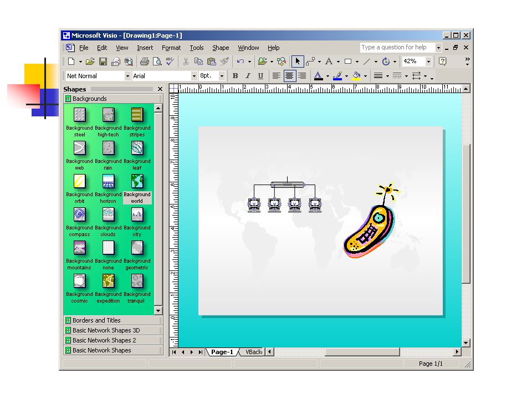Open the line color dropdown arrow
This screenshot has height=399, width=532.
[346, 76]
